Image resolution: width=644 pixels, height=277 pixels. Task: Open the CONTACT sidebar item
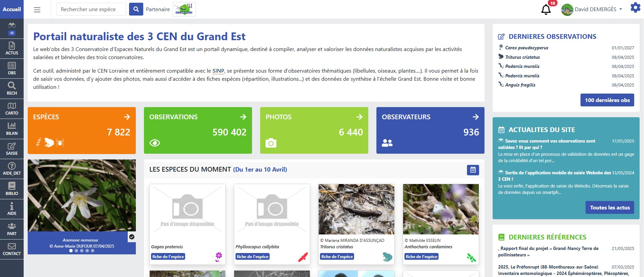pos(12,249)
